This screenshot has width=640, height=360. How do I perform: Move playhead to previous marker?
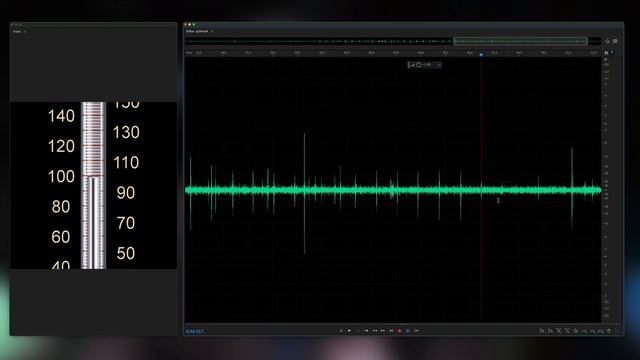tap(366, 331)
